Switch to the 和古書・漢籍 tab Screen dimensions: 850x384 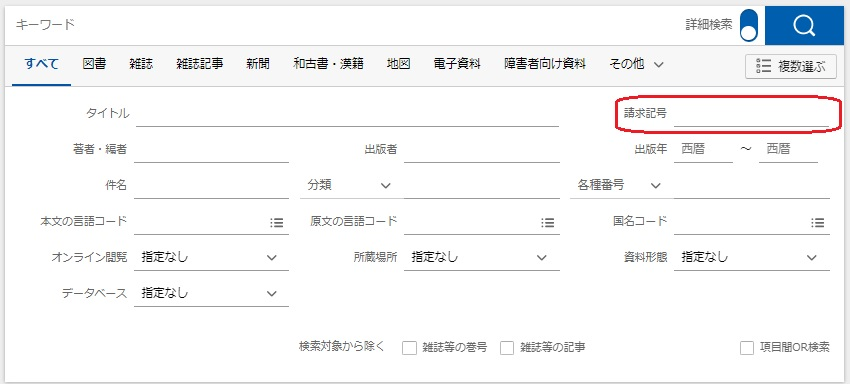coord(329,64)
